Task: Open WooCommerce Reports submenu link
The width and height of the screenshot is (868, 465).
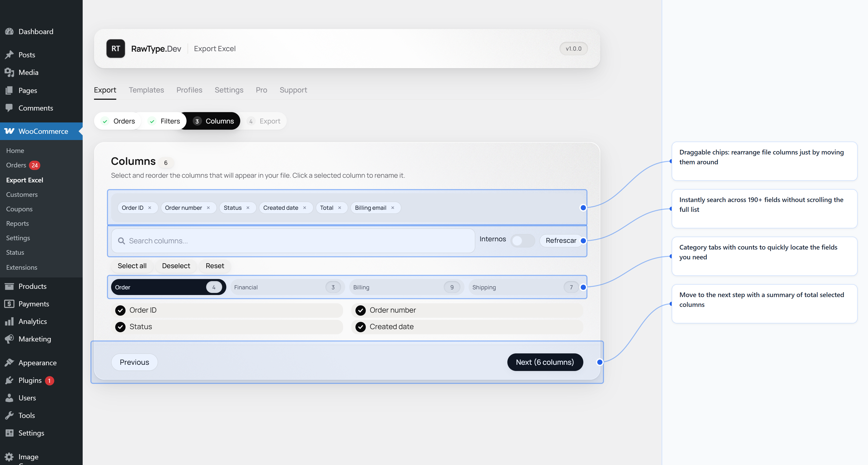Action: click(x=18, y=223)
